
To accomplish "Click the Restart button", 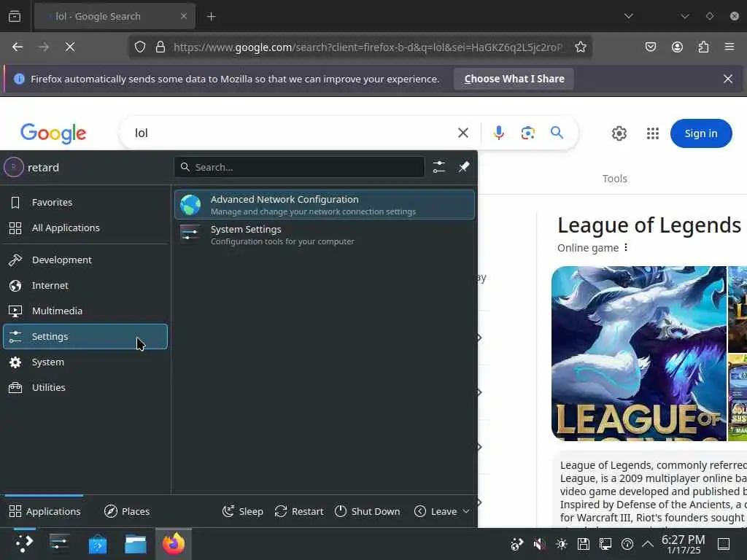I will coord(299,511).
